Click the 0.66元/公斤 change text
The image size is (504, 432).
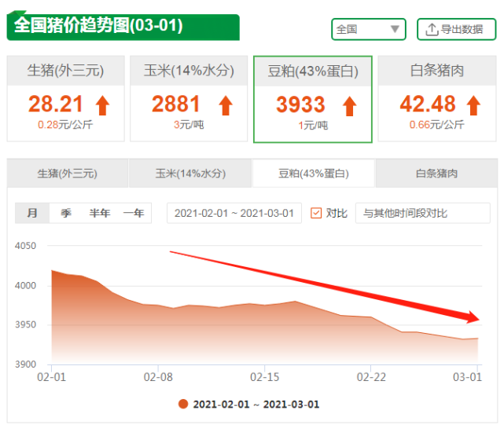pos(437,125)
